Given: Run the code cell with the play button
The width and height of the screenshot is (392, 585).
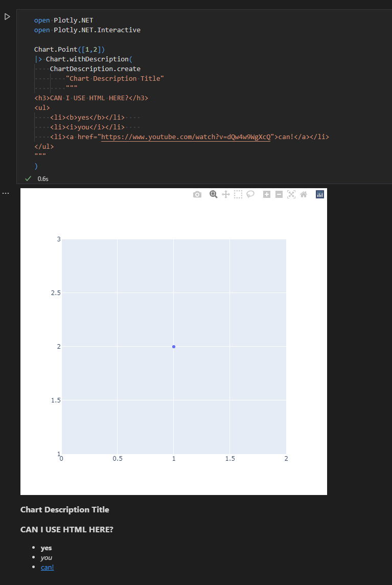Looking at the screenshot, I should tap(7, 16).
